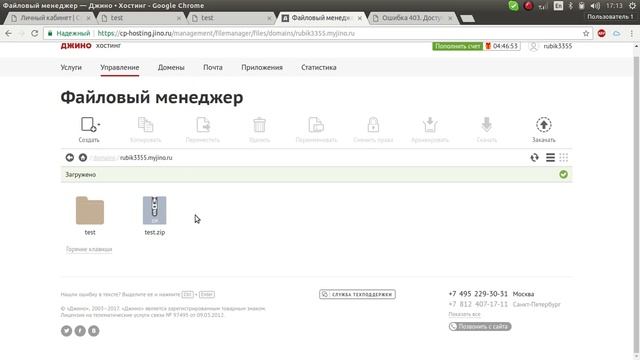Switch to list view in the file manager

[x=550, y=158]
